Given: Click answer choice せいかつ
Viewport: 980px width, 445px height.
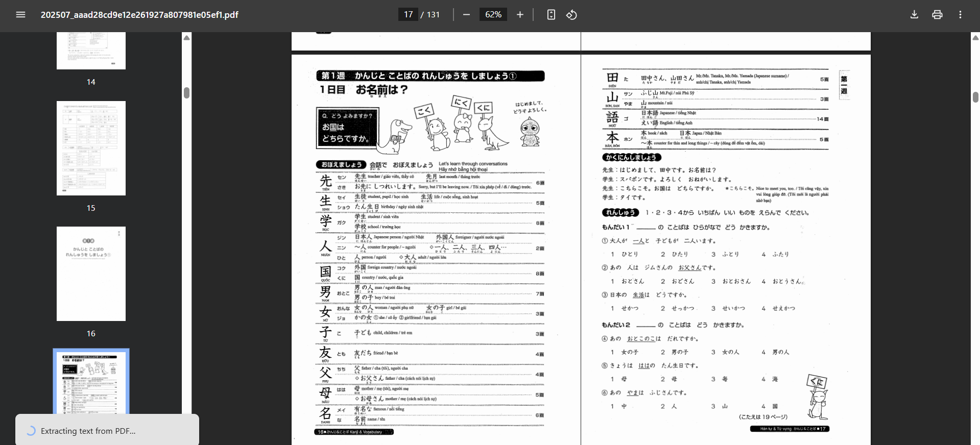Looking at the screenshot, I should coord(734,308).
